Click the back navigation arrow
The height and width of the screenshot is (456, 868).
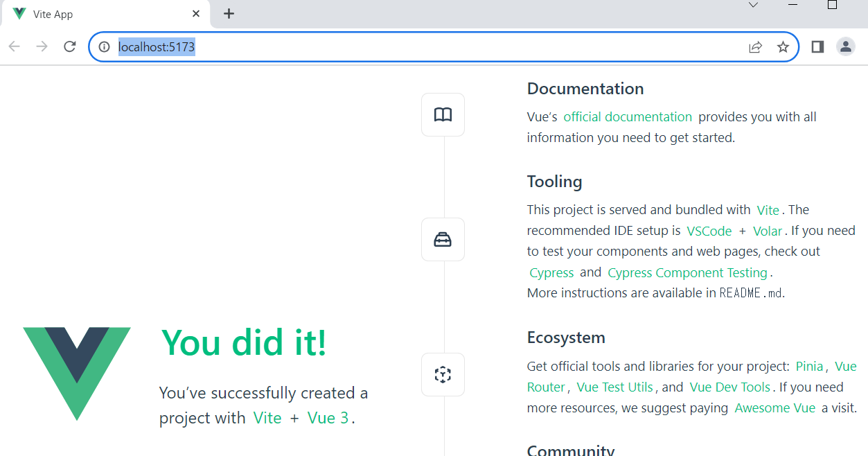[14, 46]
